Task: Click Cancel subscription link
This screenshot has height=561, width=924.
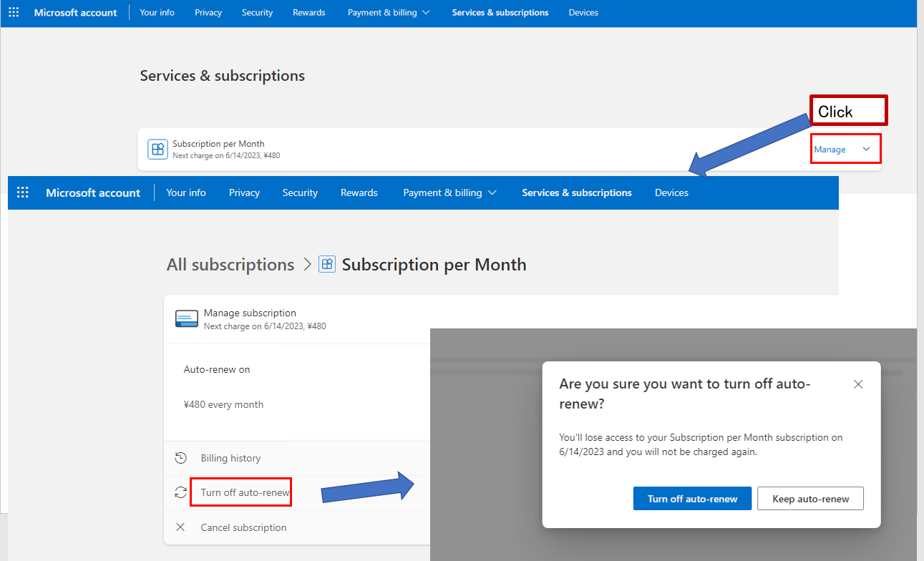Action: pyautogui.click(x=243, y=527)
